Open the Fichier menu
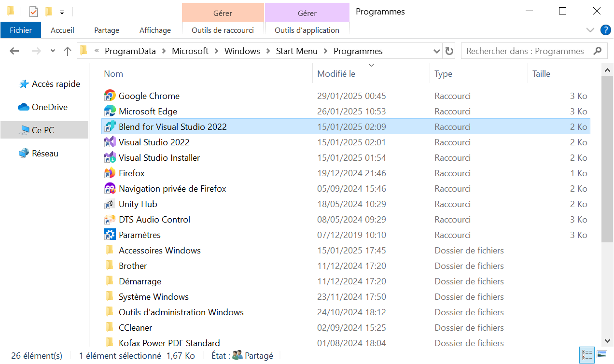Image resolution: width=614 pixels, height=364 pixels. pyautogui.click(x=21, y=30)
